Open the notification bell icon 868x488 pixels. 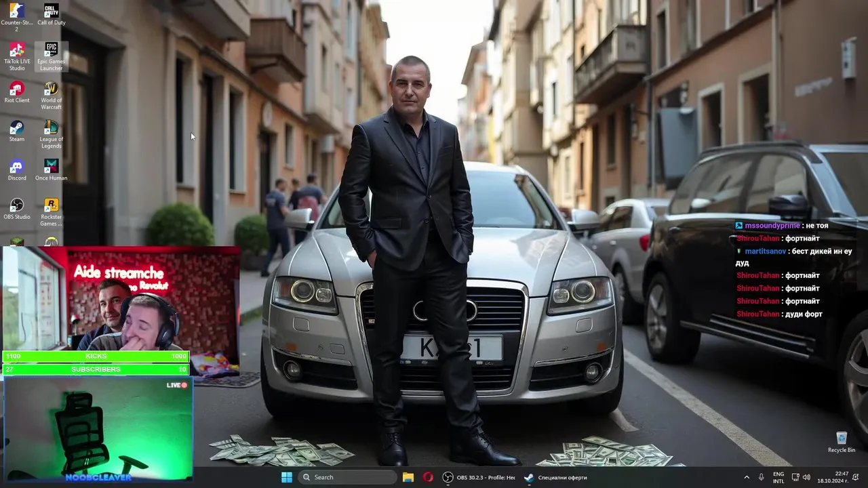coord(856,477)
